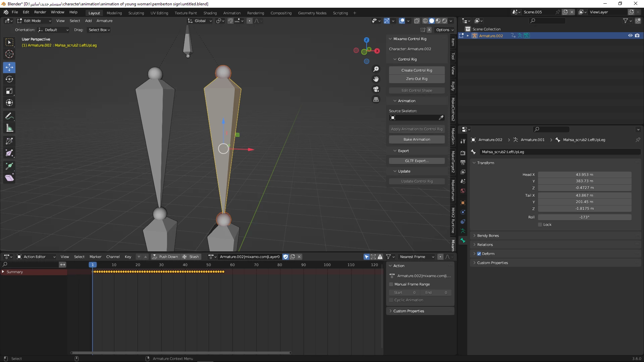
Task: Uncheck the Deform checkbox
Action: [479, 254]
